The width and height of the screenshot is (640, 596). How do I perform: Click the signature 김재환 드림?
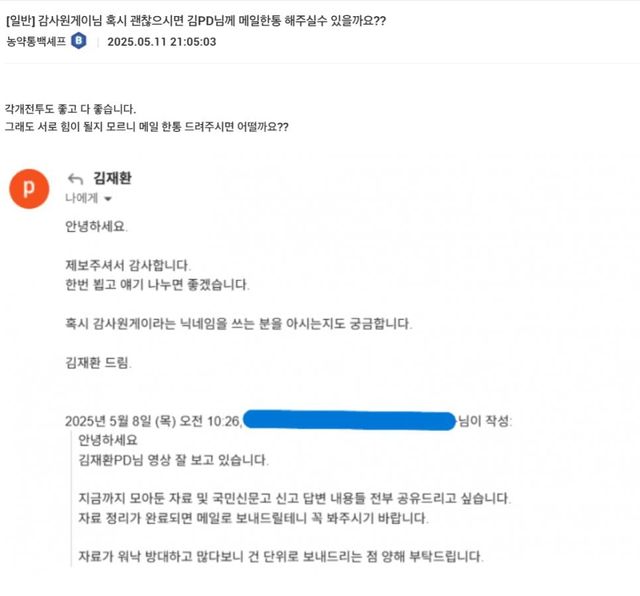98,362
